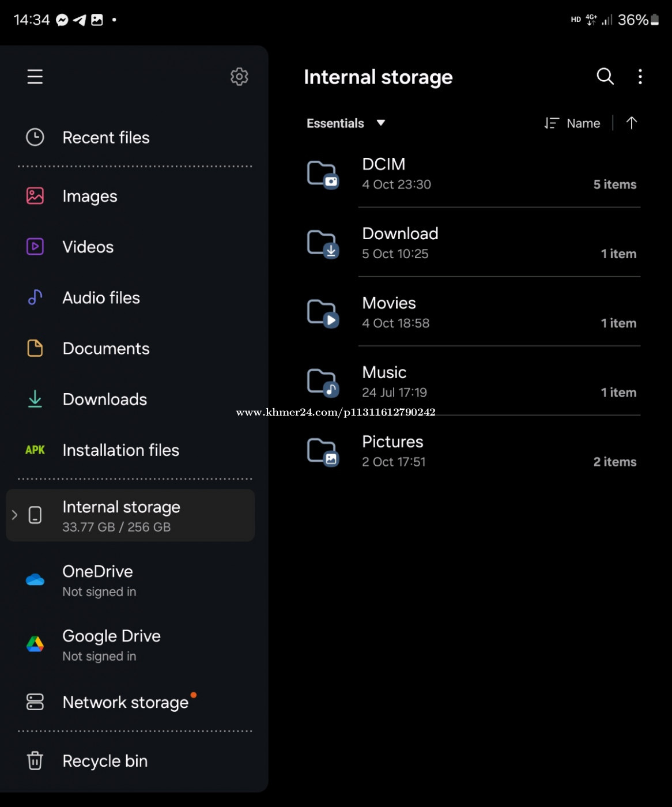The width and height of the screenshot is (672, 807).
Task: Select Images category in sidebar
Action: (x=89, y=197)
